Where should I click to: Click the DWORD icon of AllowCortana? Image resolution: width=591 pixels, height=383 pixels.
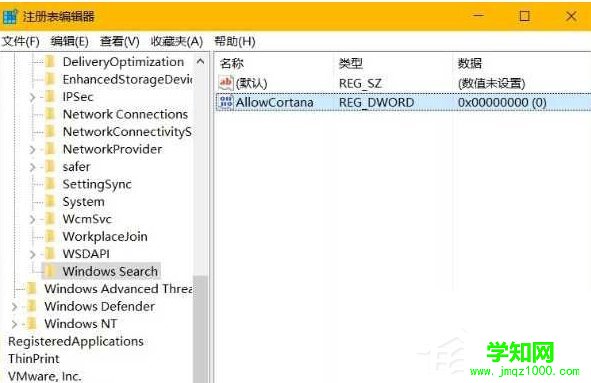(x=226, y=102)
